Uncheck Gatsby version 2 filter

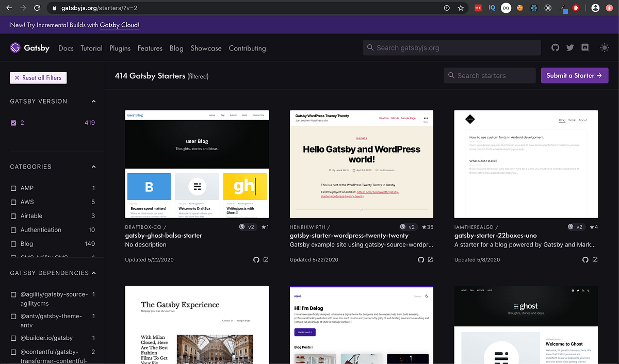pyautogui.click(x=13, y=123)
